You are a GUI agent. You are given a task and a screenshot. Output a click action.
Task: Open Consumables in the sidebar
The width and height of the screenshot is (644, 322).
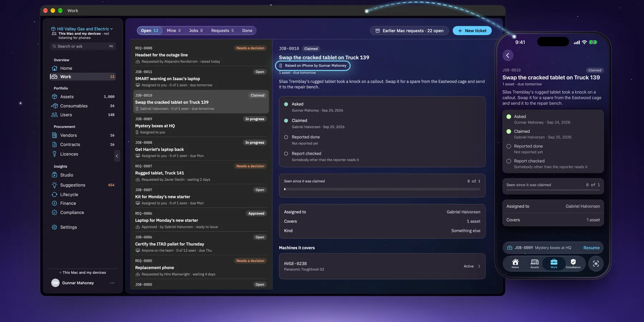tap(83, 106)
